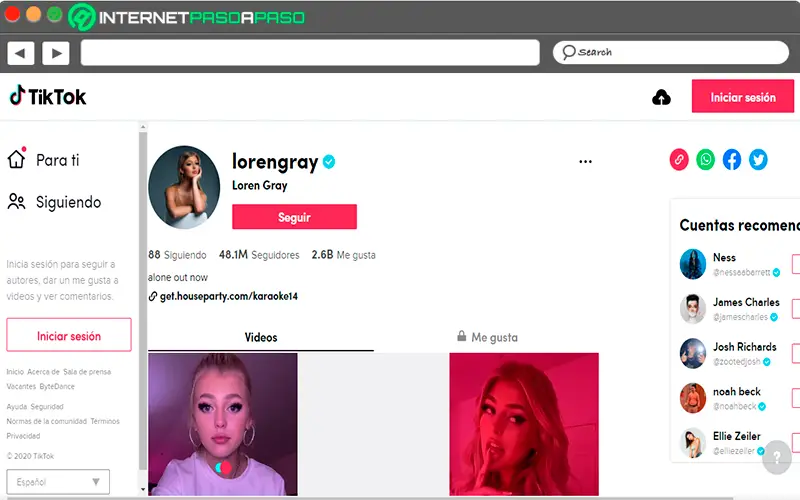Click the top-right Iniciar sesión button
The image size is (800, 500).
742,96
